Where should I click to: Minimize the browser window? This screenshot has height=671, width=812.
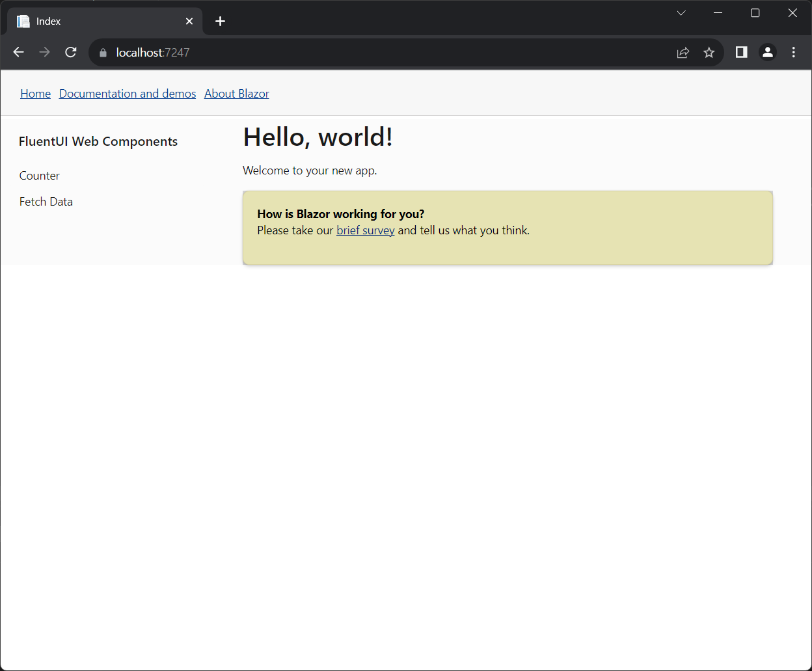(x=718, y=13)
